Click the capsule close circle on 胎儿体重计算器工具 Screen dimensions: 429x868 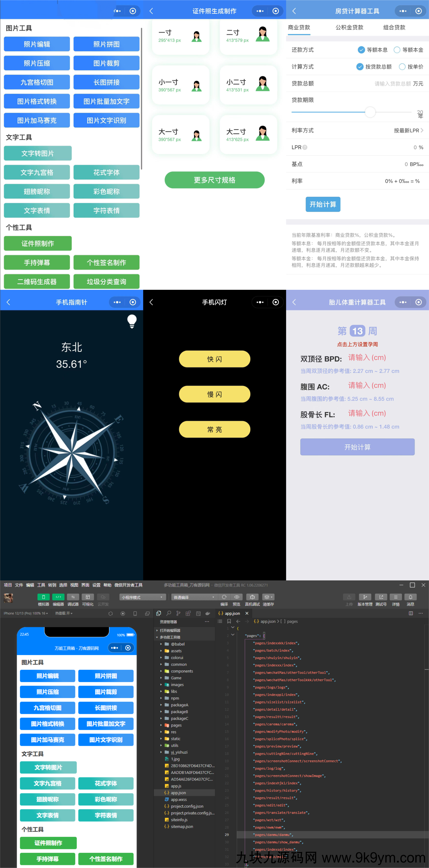(x=418, y=302)
